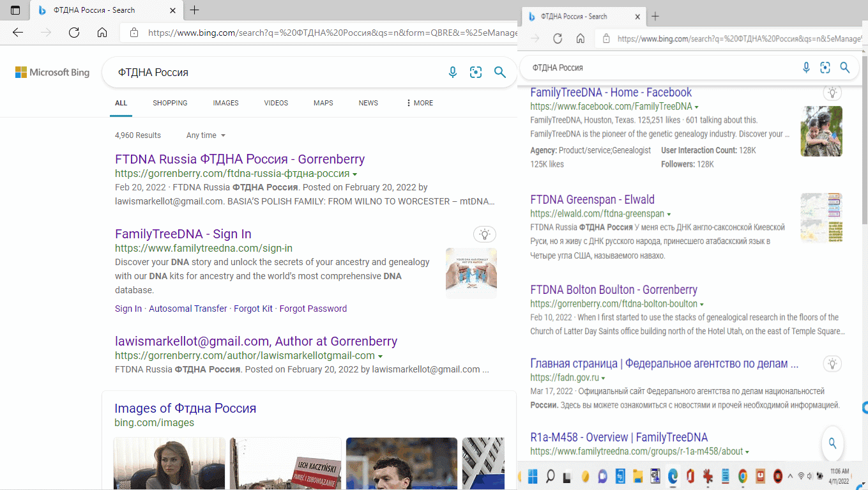Click the Forgot Password sublink
The width and height of the screenshot is (868, 490).
[x=313, y=309]
